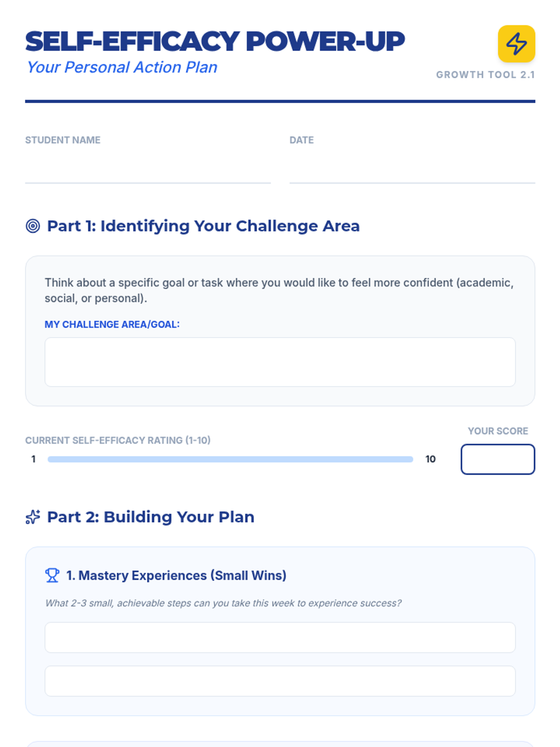Select the Part 1: Identifying Your Challenge Area heading
The width and height of the screenshot is (560, 747).
(203, 226)
